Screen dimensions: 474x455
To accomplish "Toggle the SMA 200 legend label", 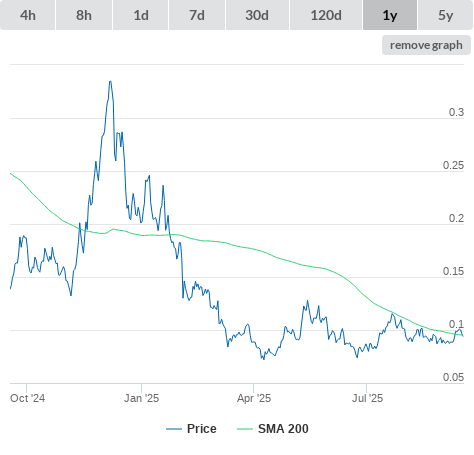I will (x=283, y=429).
